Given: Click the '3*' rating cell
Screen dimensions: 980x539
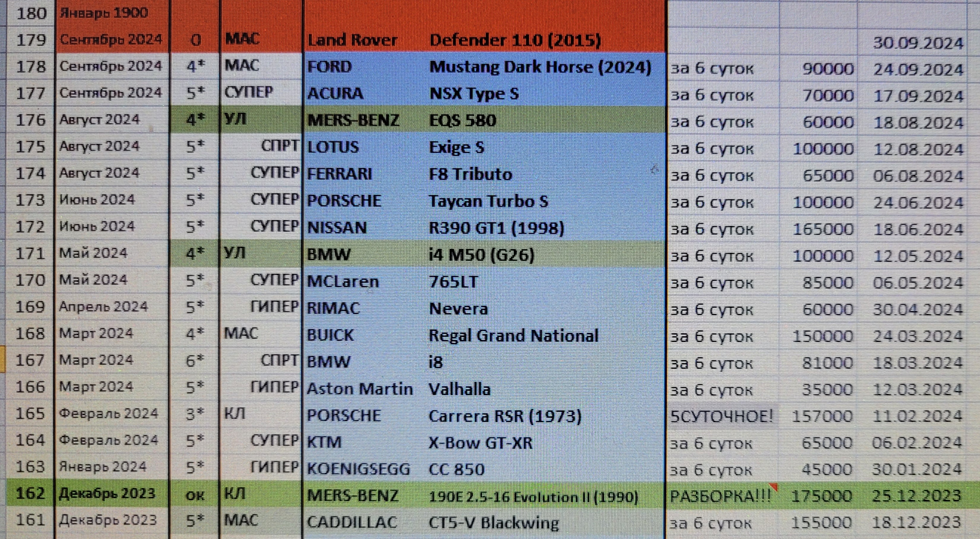Looking at the screenshot, I should 195,414.
